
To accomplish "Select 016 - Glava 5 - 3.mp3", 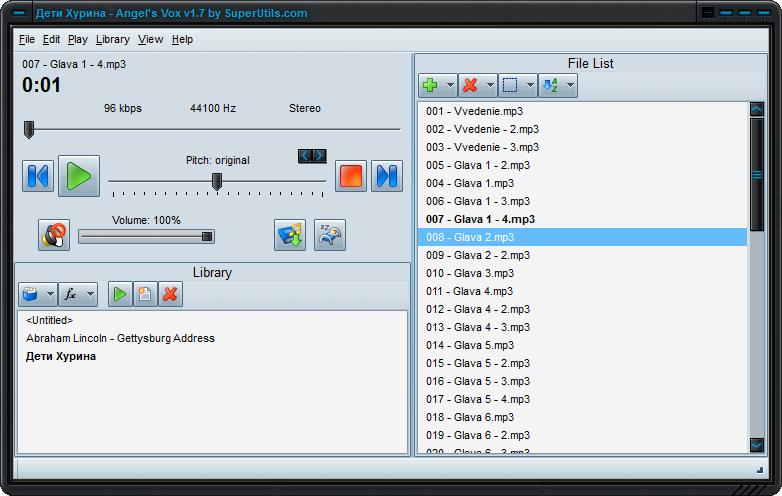I will (582, 381).
